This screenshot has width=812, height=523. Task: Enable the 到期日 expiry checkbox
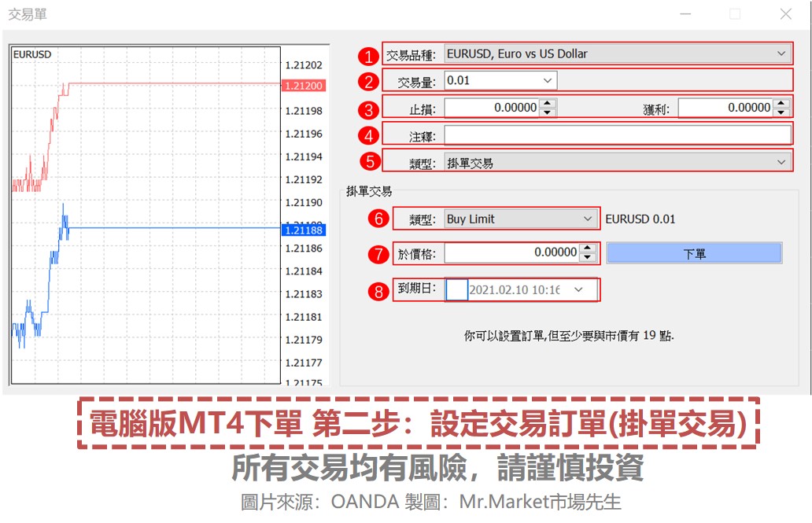coord(456,290)
